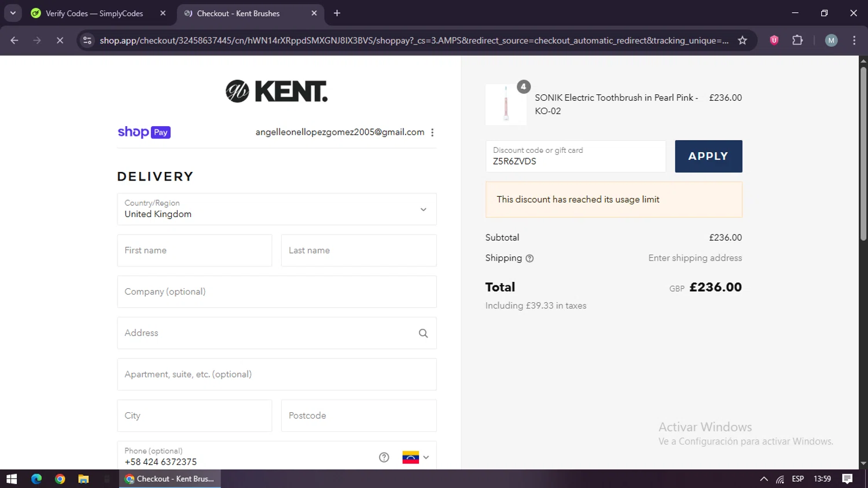Open the Windows Start menu

12,479
